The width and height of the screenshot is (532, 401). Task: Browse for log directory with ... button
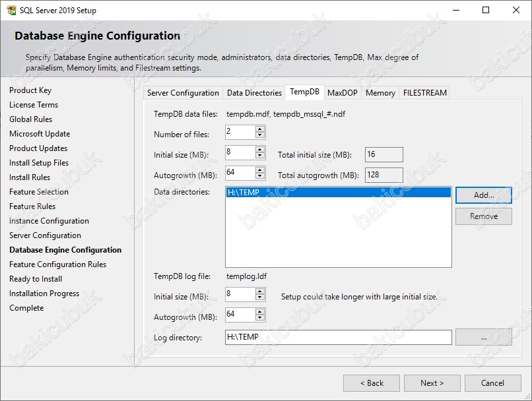[483, 337]
